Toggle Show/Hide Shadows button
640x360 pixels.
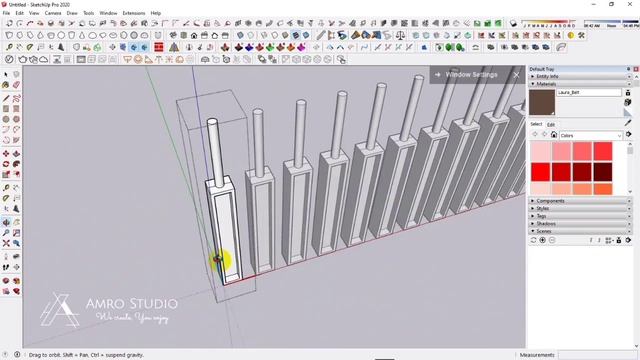coord(513,24)
